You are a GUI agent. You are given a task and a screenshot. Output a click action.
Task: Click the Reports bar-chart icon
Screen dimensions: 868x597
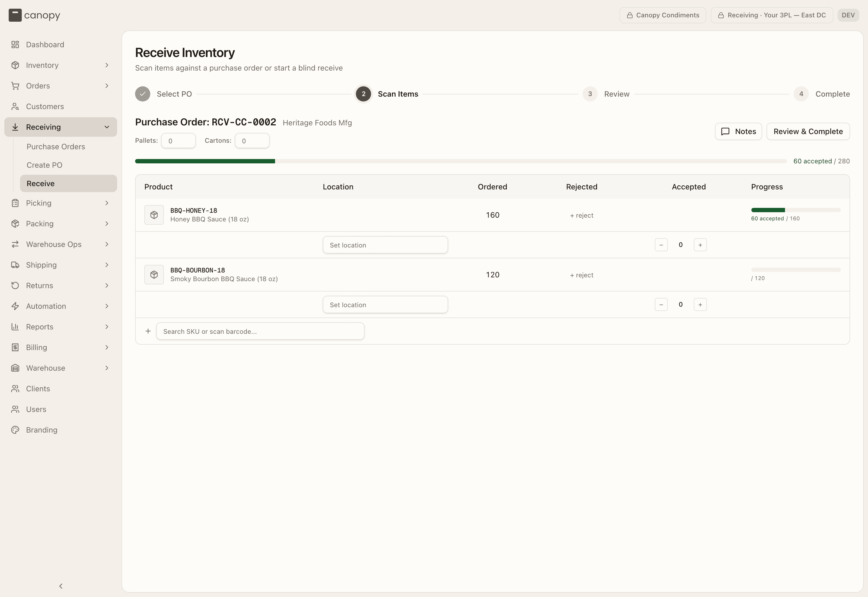coord(15,327)
